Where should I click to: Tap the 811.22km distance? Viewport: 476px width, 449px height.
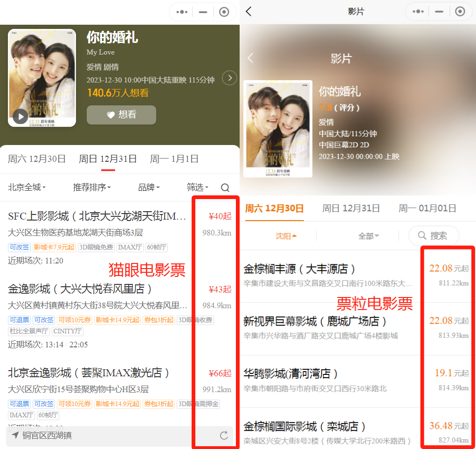454,283
